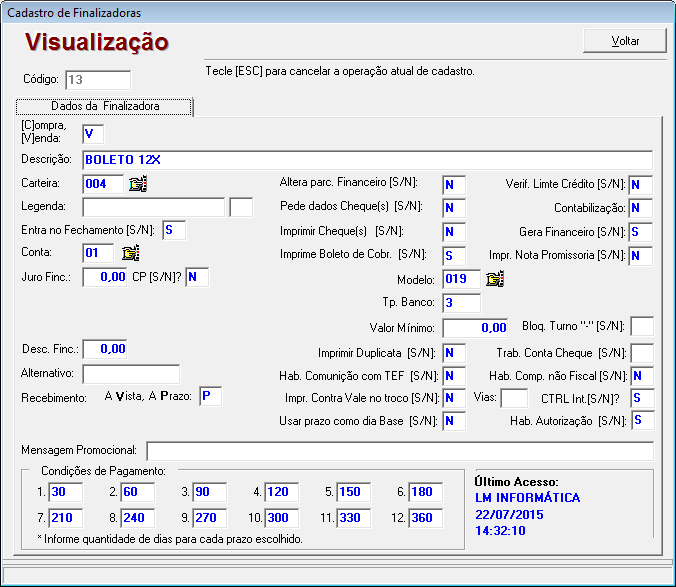Click the Entra no Fechamento S/N field
This screenshot has width=676, height=587.
pos(174,231)
